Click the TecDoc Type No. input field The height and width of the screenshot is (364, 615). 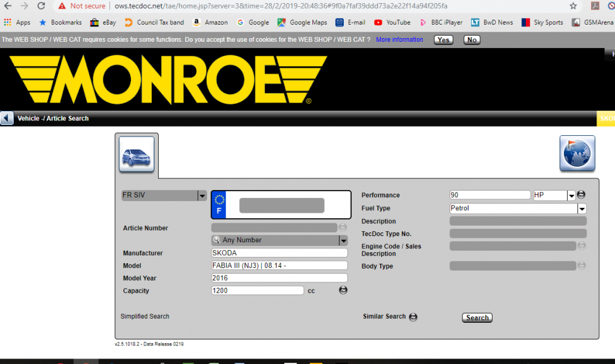pos(518,234)
